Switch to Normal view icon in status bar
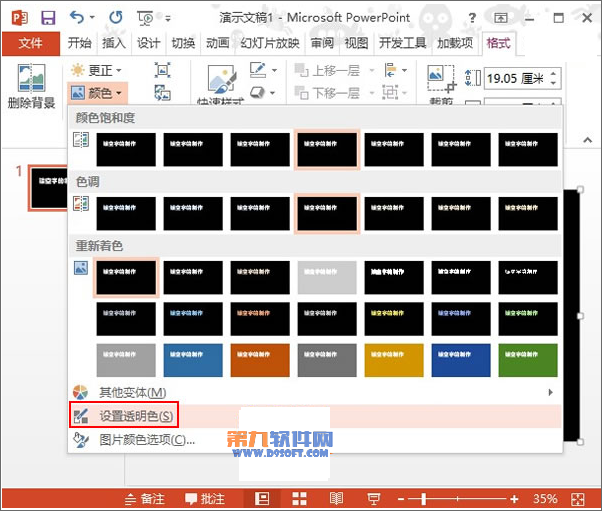Image resolution: width=602 pixels, height=511 pixels. (x=262, y=499)
